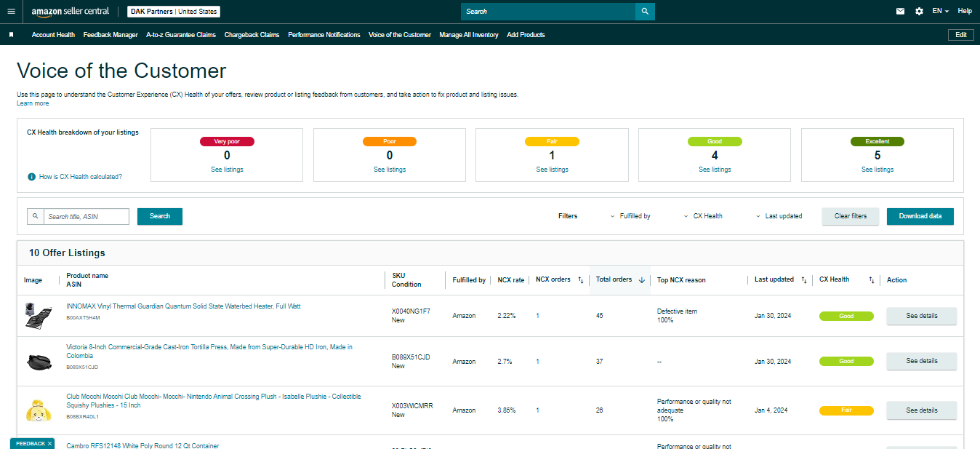This screenshot has width=980, height=449.
Task: Expand the CX Health filter
Action: pyautogui.click(x=703, y=216)
